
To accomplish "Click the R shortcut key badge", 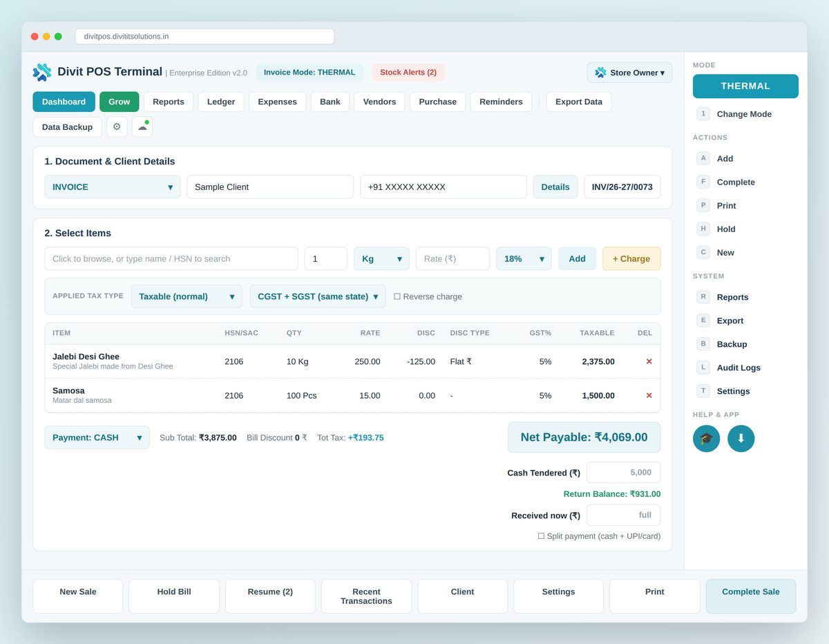I will pyautogui.click(x=703, y=297).
